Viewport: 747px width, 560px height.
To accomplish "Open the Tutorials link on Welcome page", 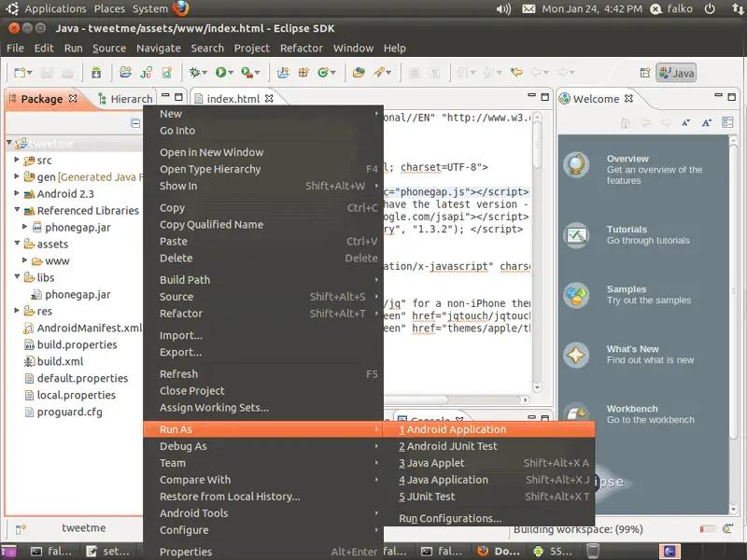I will tap(627, 230).
